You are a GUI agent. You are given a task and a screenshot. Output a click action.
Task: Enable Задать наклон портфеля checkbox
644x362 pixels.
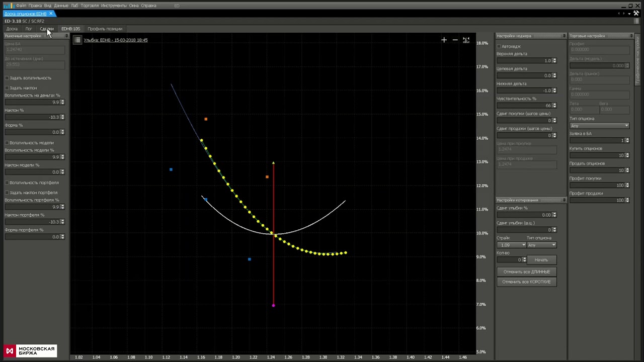(x=7, y=193)
